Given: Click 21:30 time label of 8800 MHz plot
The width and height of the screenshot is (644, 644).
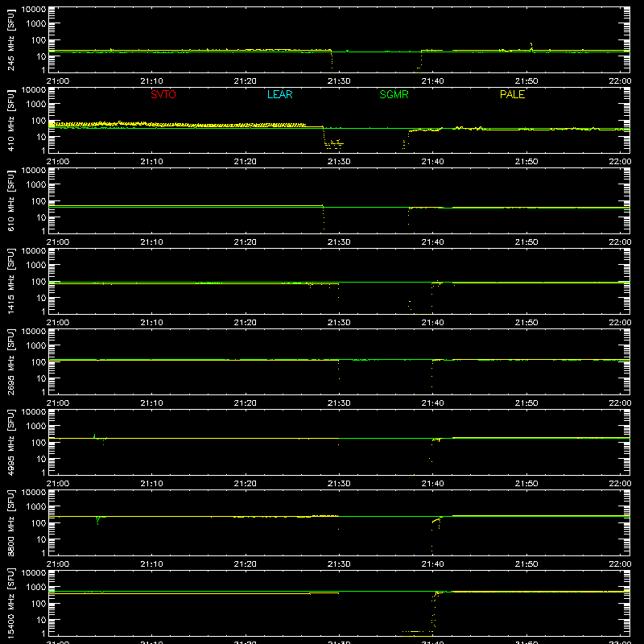Looking at the screenshot, I should (x=339, y=564).
